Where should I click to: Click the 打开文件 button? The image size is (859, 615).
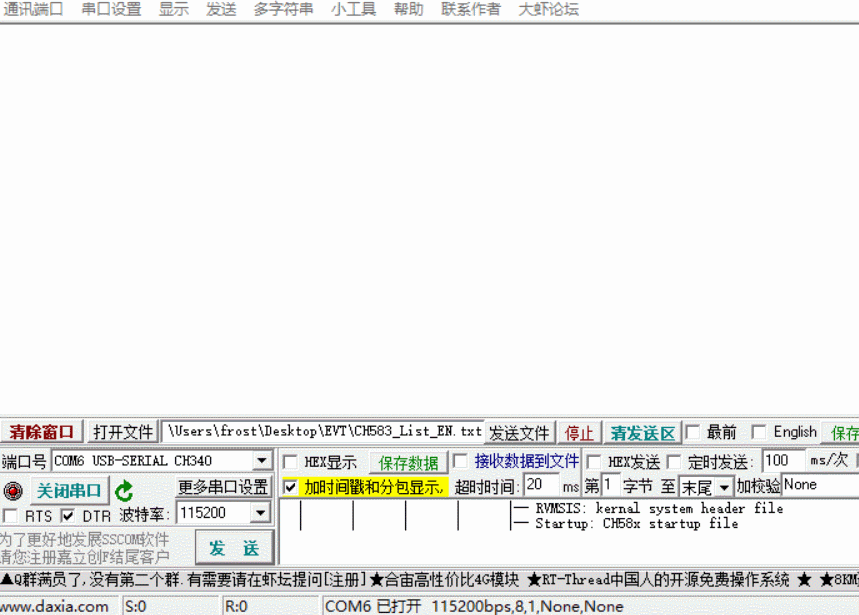(123, 432)
